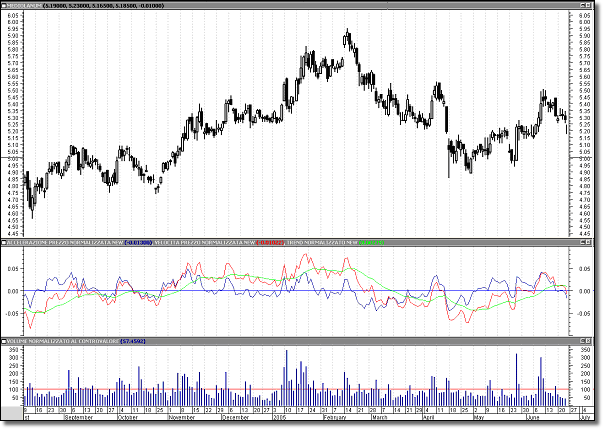The width and height of the screenshot is (603, 429).
Task: Select the MEDIOLANUM price values label
Action: click(x=112, y=7)
